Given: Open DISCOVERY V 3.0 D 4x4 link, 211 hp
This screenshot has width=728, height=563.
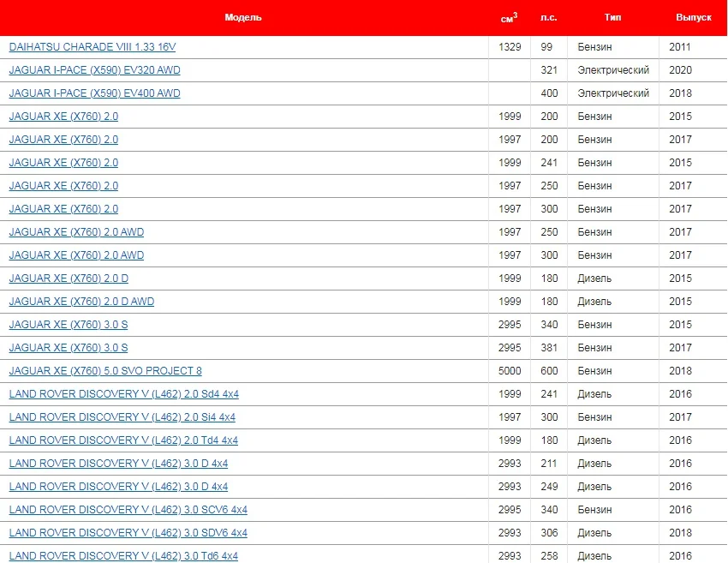Looking at the screenshot, I should tap(118, 464).
